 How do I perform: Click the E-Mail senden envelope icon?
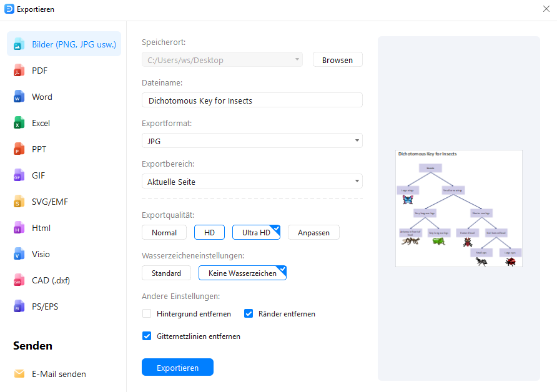point(19,374)
